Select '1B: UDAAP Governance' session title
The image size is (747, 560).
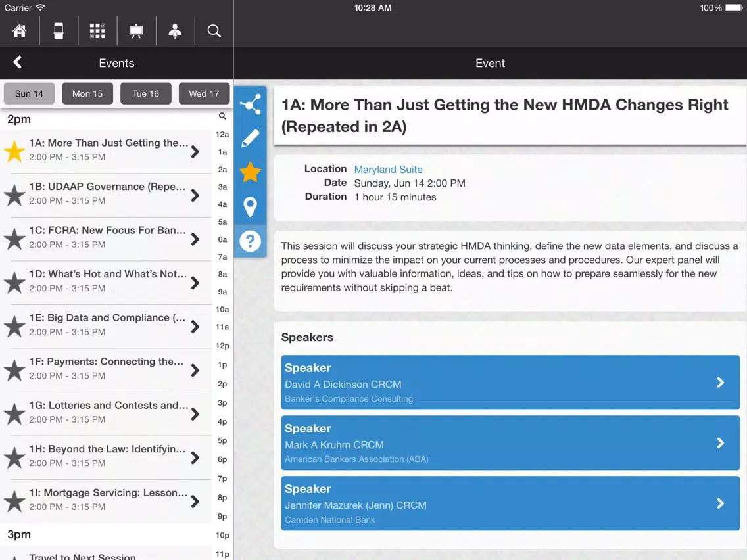pyautogui.click(x=107, y=187)
